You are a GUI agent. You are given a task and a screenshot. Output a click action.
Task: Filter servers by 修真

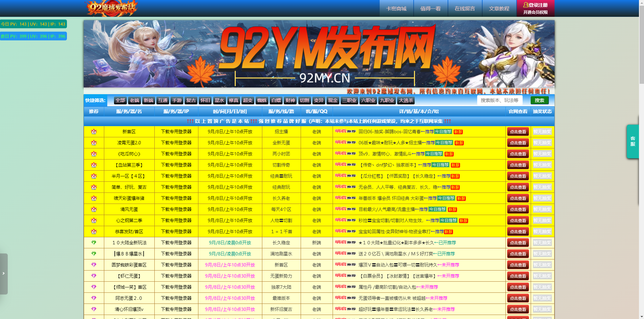click(x=233, y=100)
